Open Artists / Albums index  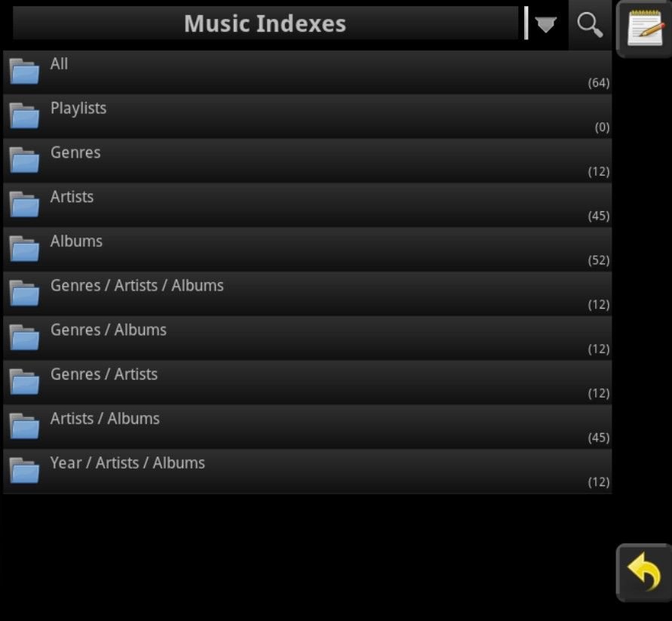[307, 427]
